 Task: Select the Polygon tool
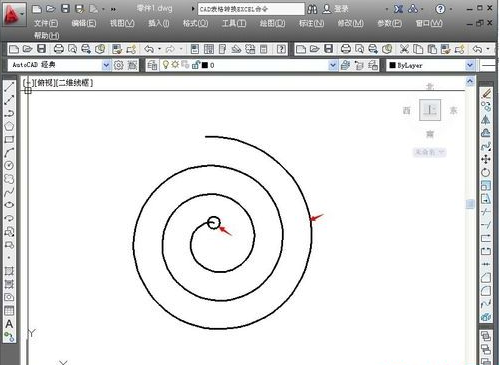click(9, 126)
